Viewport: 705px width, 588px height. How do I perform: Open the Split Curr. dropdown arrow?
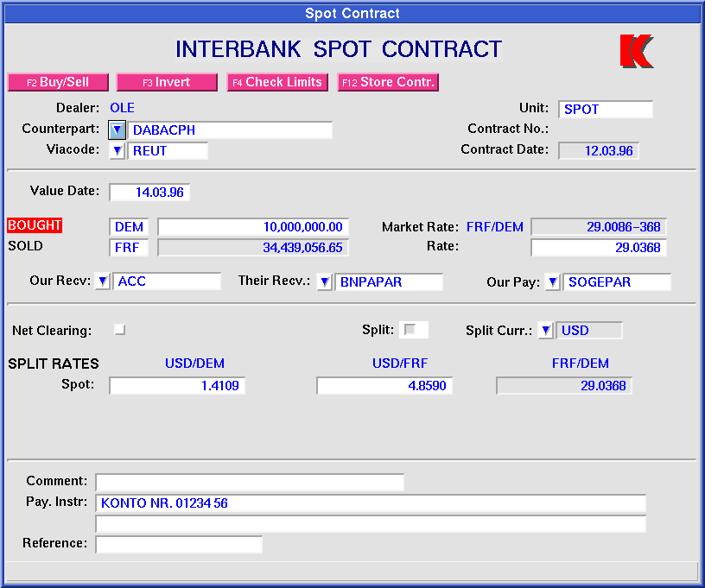(x=545, y=331)
